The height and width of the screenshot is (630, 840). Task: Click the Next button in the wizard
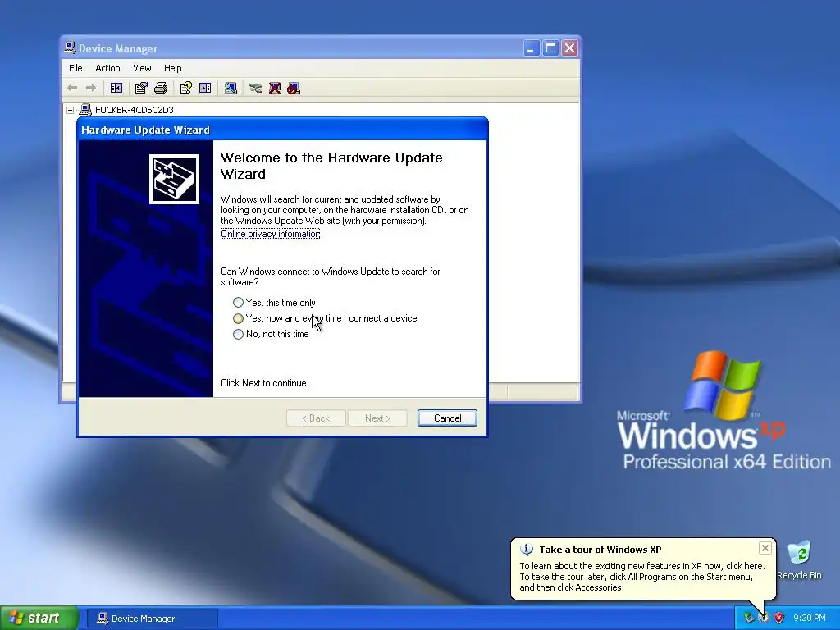pos(377,418)
